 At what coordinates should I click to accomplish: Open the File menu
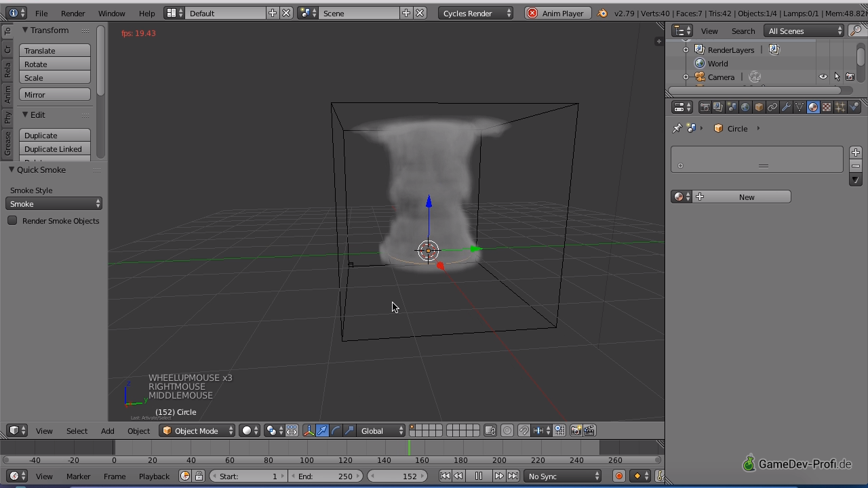(41, 13)
